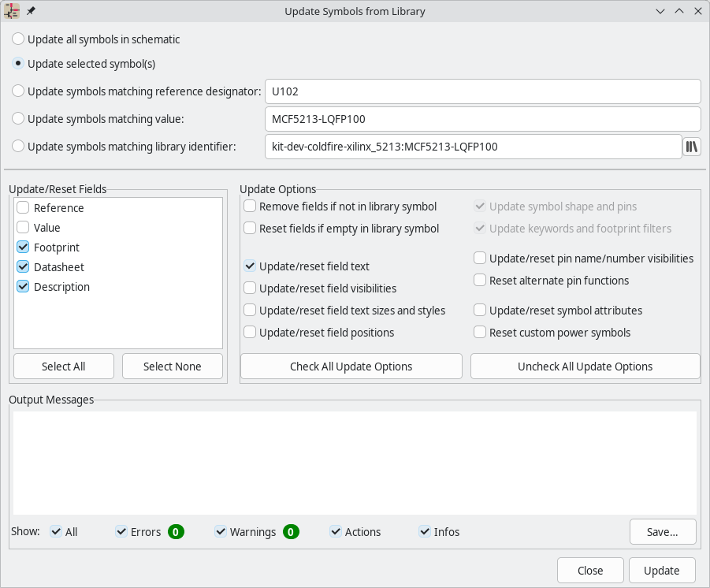Click the Select None button
The width and height of the screenshot is (710, 588).
click(x=172, y=367)
